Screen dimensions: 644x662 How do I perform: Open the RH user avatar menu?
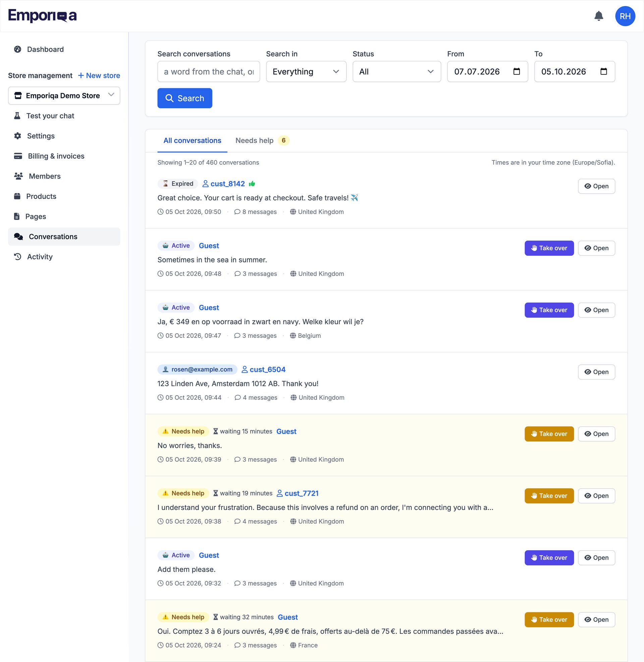click(x=625, y=16)
